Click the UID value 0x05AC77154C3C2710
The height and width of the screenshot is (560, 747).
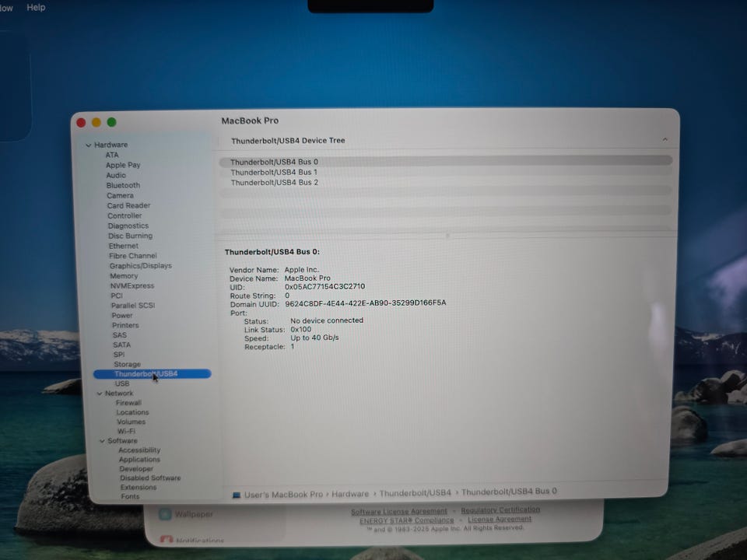[325, 287]
